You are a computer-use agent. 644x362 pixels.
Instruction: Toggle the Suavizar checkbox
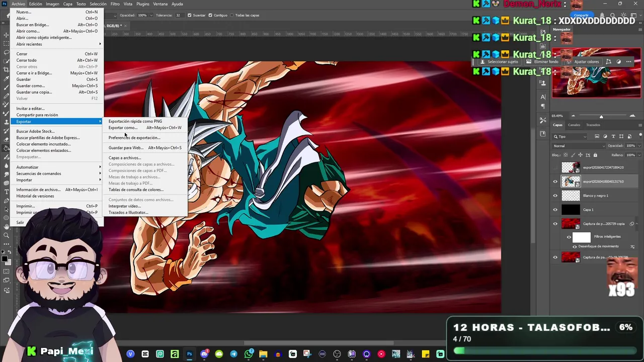pos(190,15)
